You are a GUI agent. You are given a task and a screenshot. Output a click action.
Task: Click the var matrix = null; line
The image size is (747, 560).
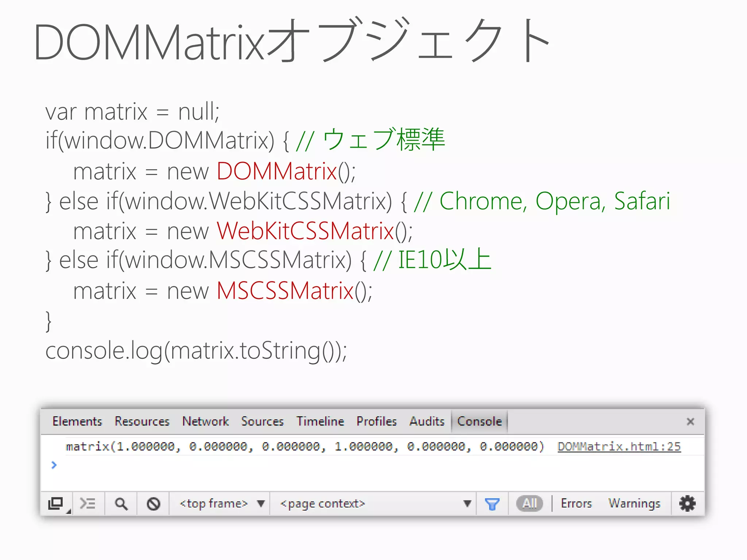132,112
